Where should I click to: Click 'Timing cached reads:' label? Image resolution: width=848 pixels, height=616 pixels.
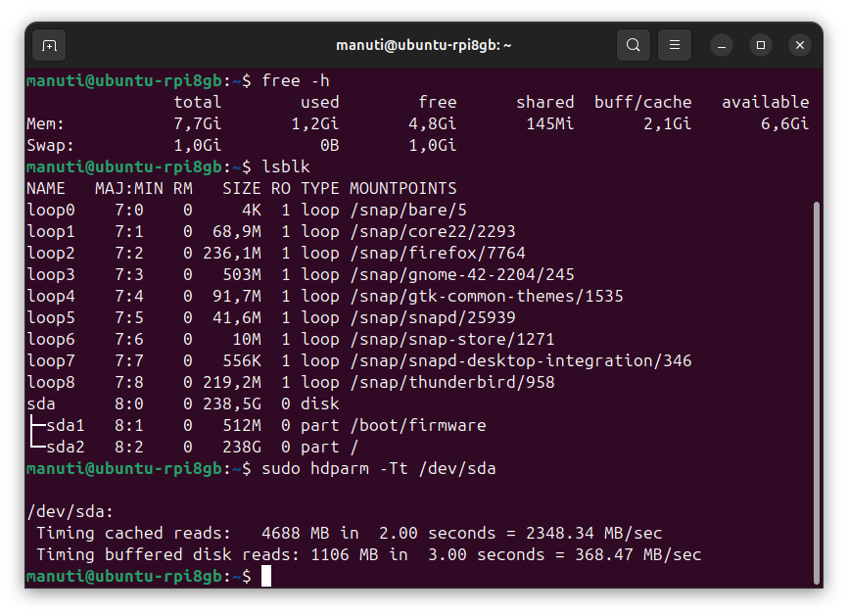(x=133, y=534)
